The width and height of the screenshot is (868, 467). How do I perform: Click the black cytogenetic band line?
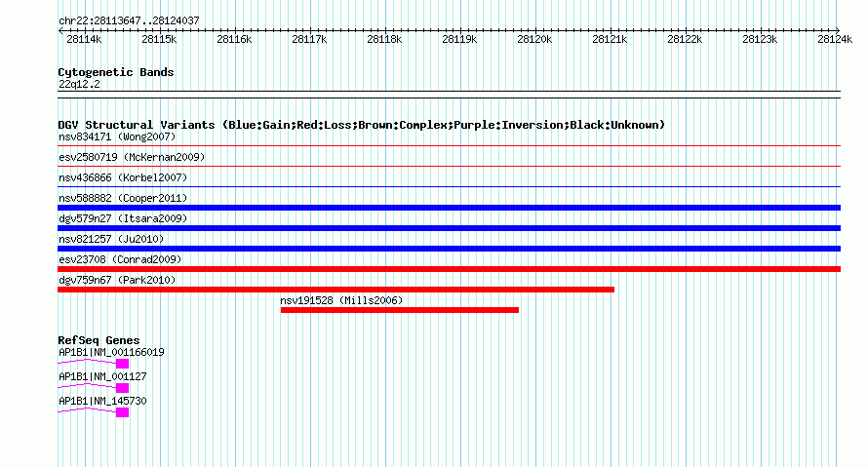(449, 95)
